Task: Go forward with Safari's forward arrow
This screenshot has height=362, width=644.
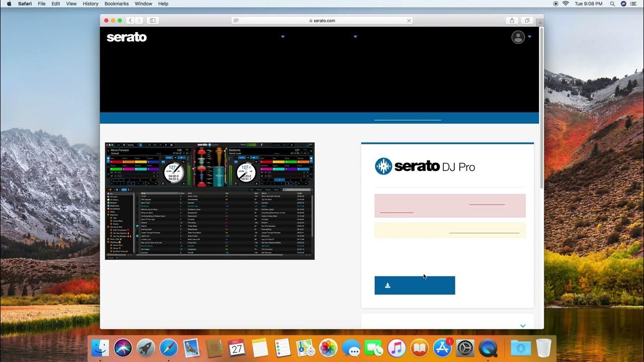Action: pyautogui.click(x=139, y=21)
